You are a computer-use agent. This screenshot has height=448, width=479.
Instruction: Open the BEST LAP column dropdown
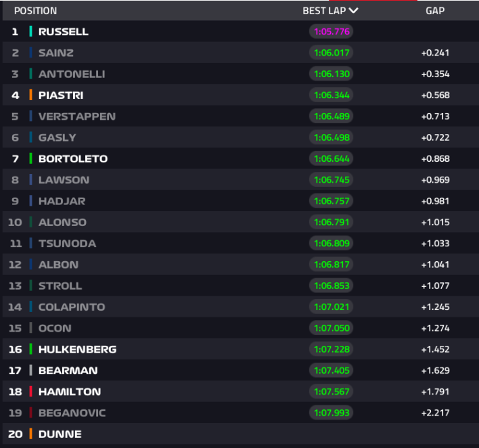[353, 10]
